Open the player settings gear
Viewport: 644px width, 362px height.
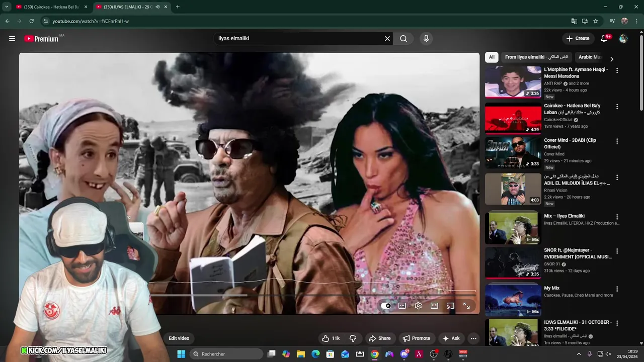(x=418, y=306)
